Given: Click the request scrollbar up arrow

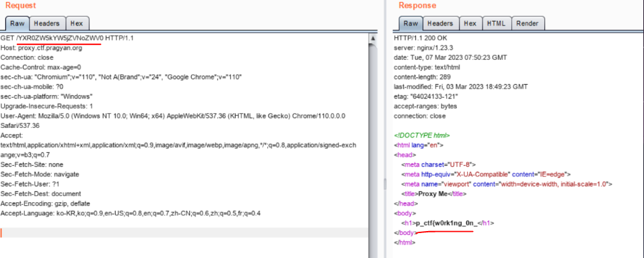Looking at the screenshot, I should [373, 38].
